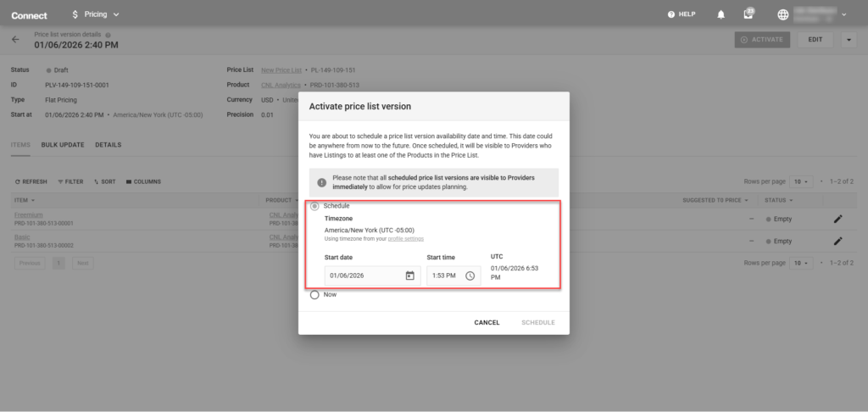Viewport: 868px width, 412px height.
Task: Click the calendar icon in Start date
Action: [409, 276]
